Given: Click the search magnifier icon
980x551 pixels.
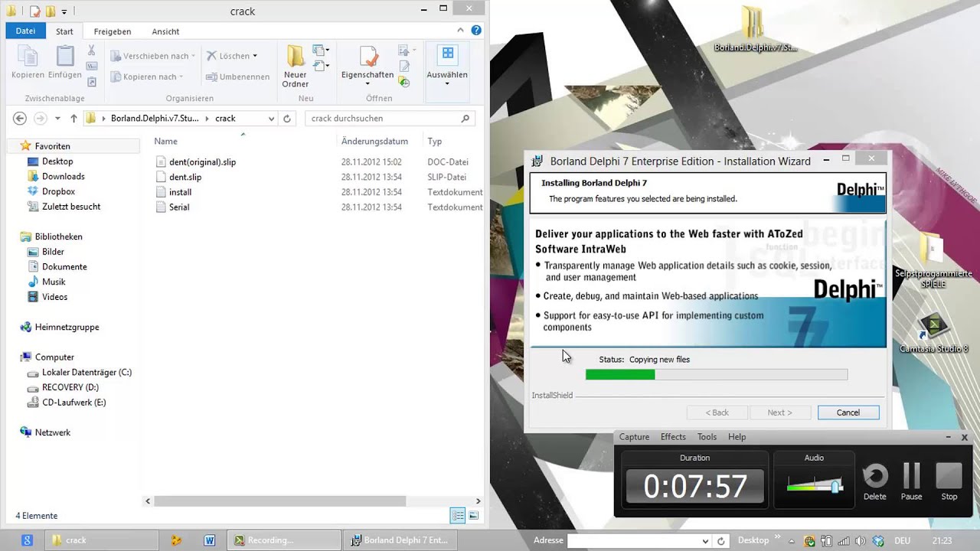Looking at the screenshot, I should [465, 119].
